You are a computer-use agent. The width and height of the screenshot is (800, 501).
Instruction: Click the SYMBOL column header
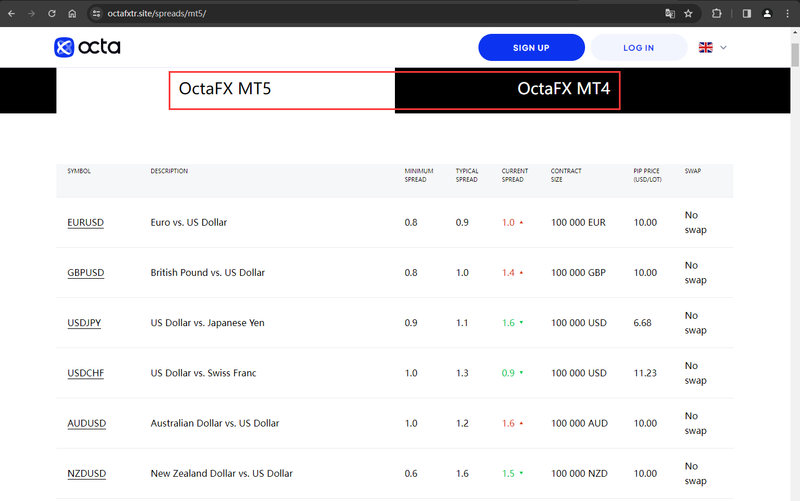(x=79, y=171)
